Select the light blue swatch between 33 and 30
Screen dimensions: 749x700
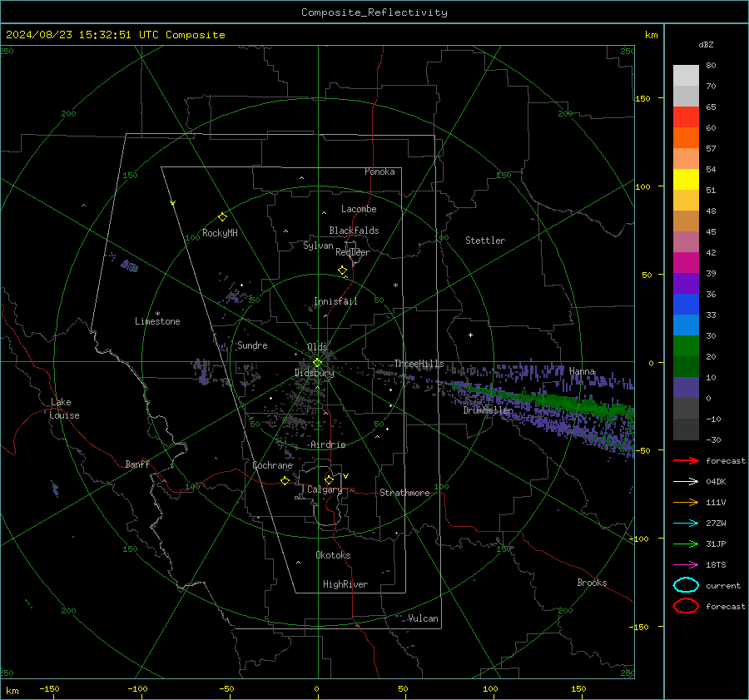(x=686, y=325)
